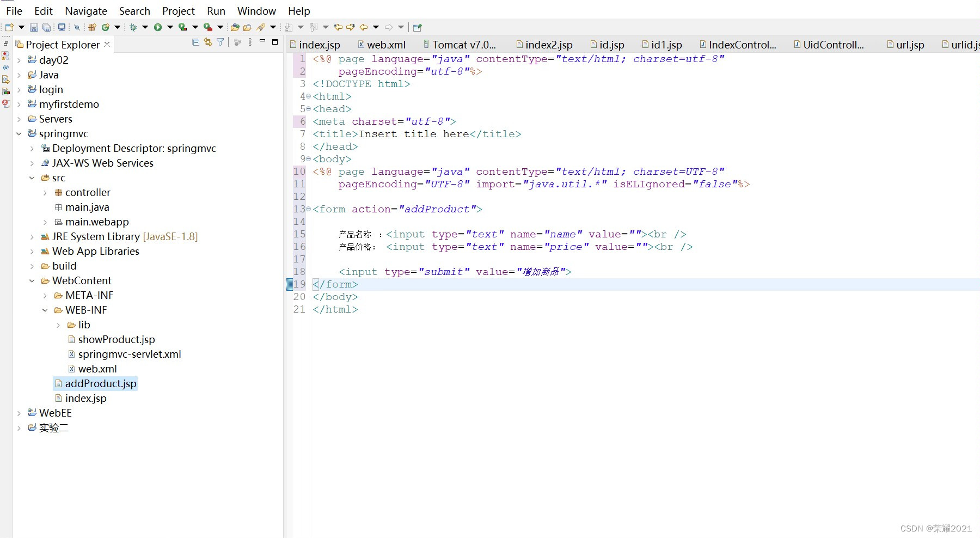Click the Last Edit Location arrow icon
This screenshot has width=980, height=538.
338,27
